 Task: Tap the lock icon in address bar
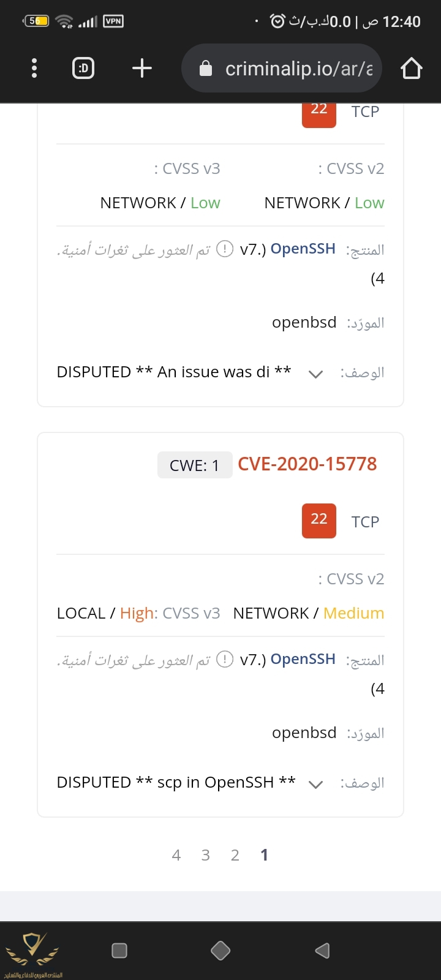coord(206,69)
